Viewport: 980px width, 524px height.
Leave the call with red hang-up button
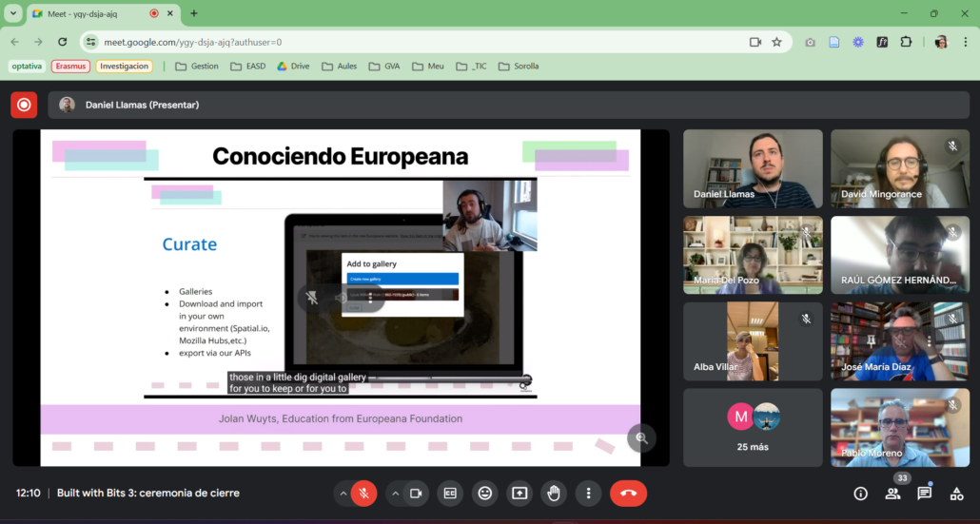[x=628, y=494]
